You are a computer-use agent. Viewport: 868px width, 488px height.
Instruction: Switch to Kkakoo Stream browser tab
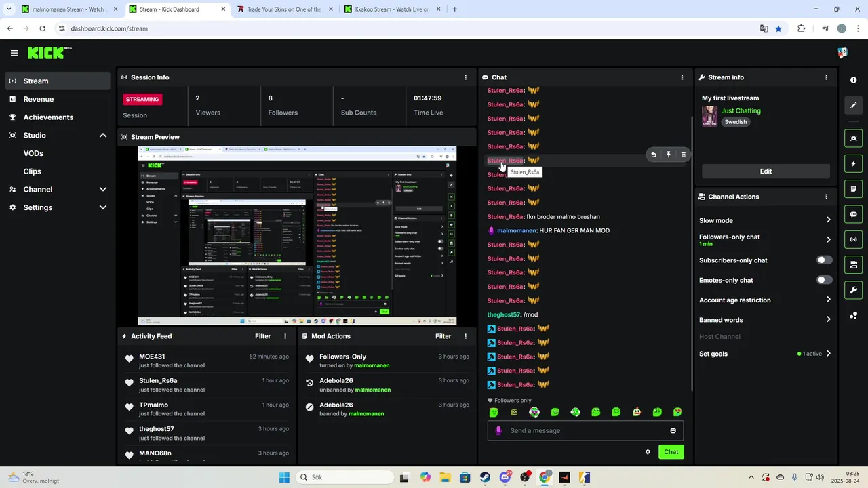tap(392, 9)
